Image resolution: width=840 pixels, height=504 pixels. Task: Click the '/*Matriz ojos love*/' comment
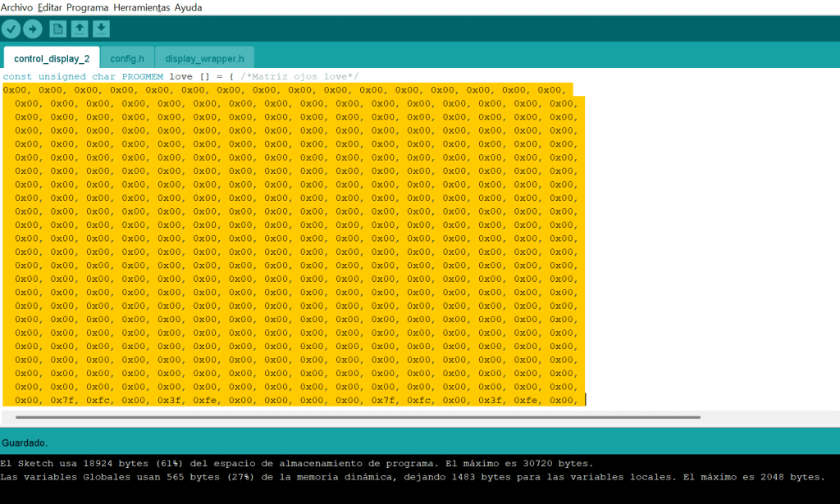click(299, 76)
